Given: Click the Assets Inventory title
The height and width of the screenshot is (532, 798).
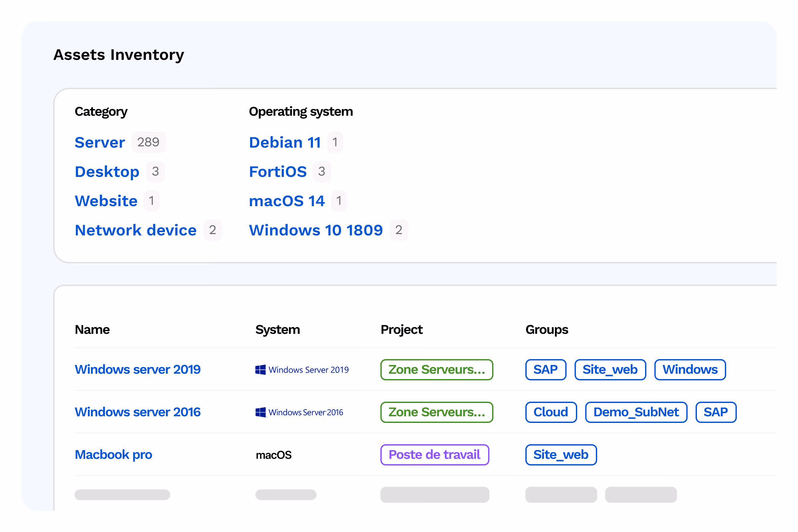Looking at the screenshot, I should 119,55.
